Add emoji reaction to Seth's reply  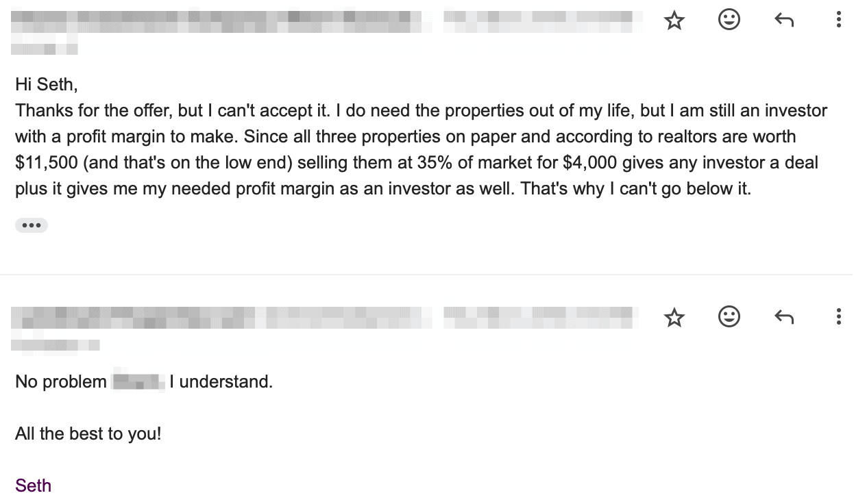click(x=729, y=316)
